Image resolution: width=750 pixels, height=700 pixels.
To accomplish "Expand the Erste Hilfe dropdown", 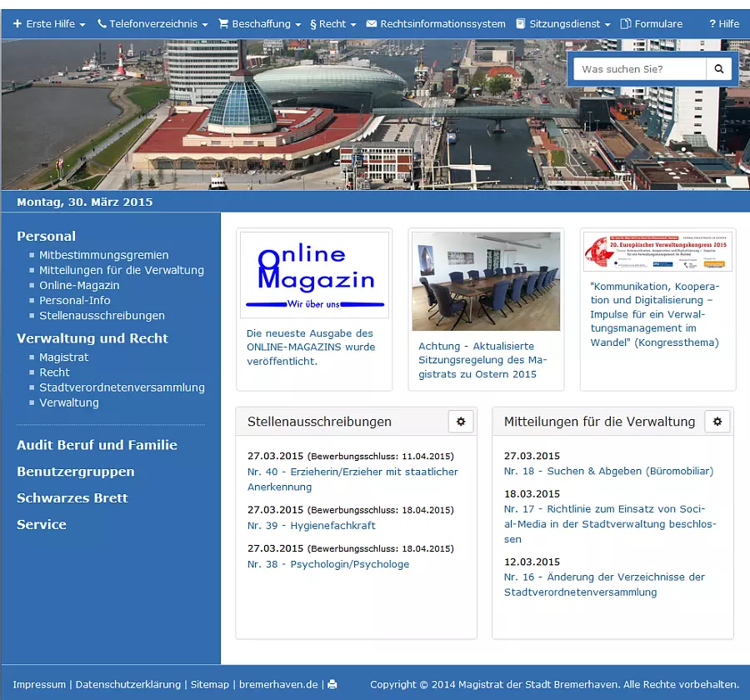I will (x=49, y=23).
